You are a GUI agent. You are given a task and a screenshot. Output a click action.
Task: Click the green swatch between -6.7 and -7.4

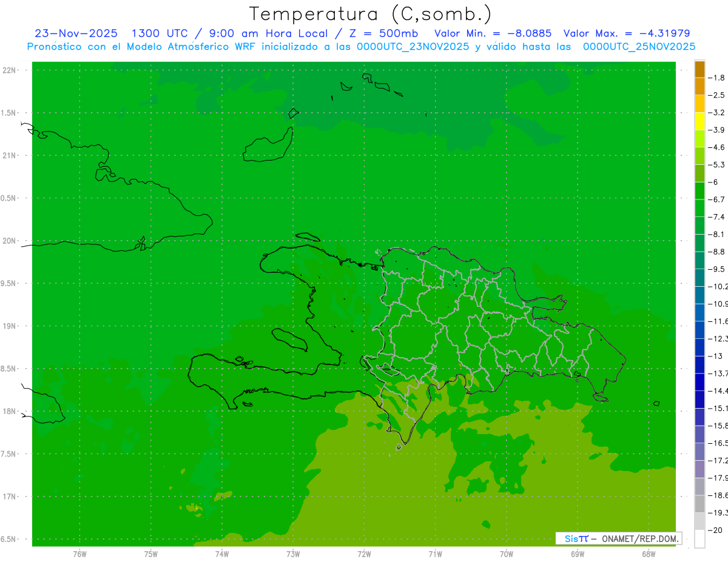click(699, 209)
